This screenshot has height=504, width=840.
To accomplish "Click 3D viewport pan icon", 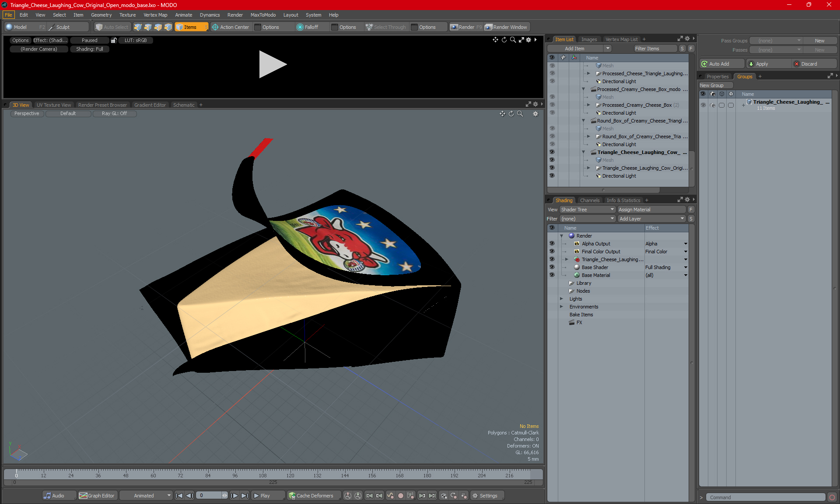I will [502, 114].
